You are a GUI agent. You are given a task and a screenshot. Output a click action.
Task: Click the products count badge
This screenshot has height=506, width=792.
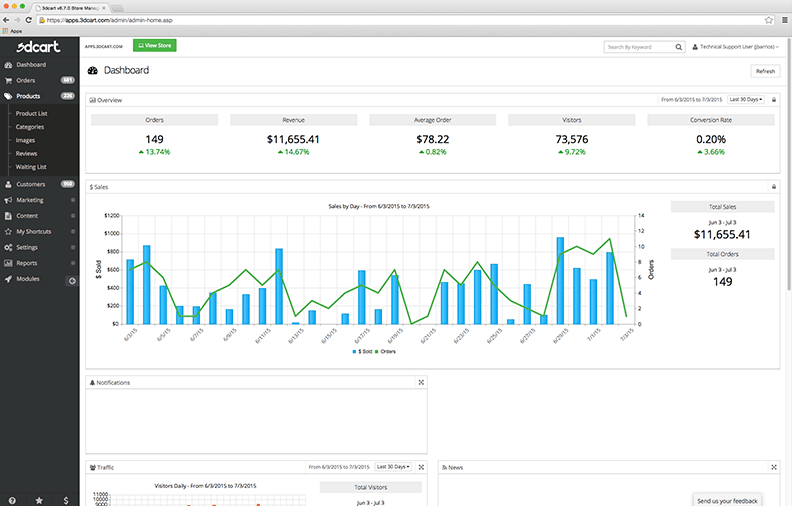(68, 95)
